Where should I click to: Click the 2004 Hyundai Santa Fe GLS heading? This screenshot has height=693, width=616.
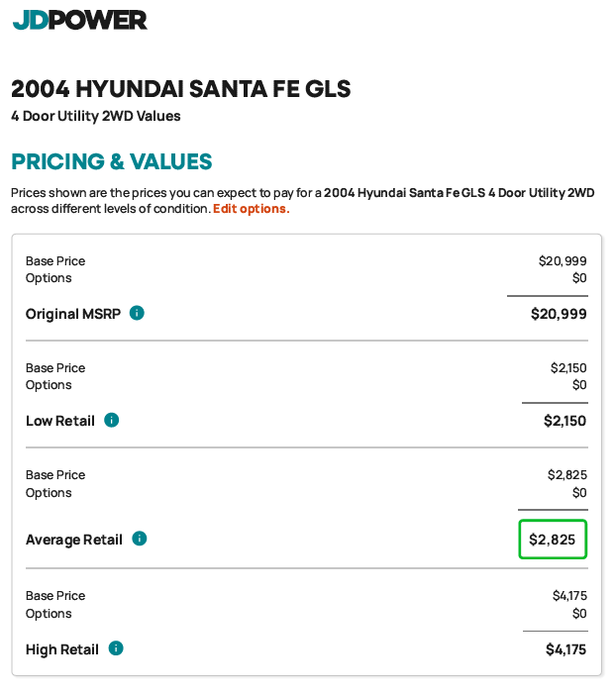click(x=181, y=89)
